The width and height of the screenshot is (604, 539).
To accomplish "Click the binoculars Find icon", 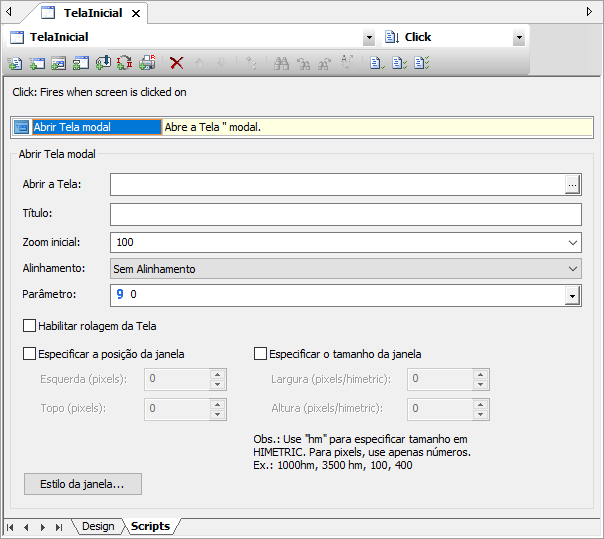I will point(281,63).
